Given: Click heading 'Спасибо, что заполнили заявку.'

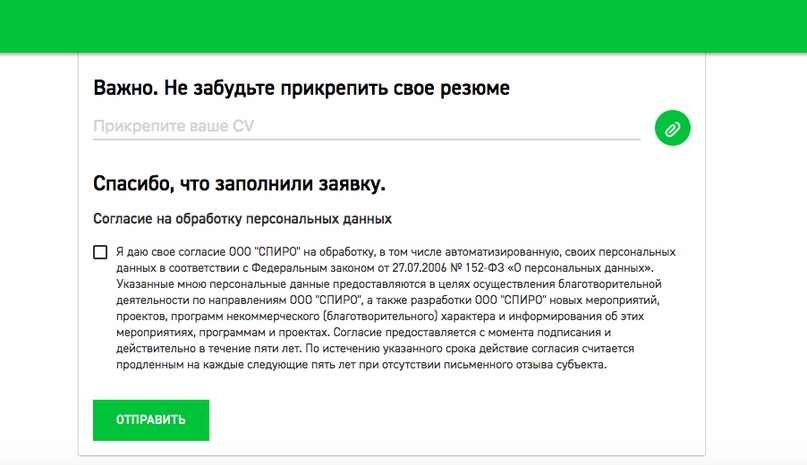Looking at the screenshot, I should (239, 184).
